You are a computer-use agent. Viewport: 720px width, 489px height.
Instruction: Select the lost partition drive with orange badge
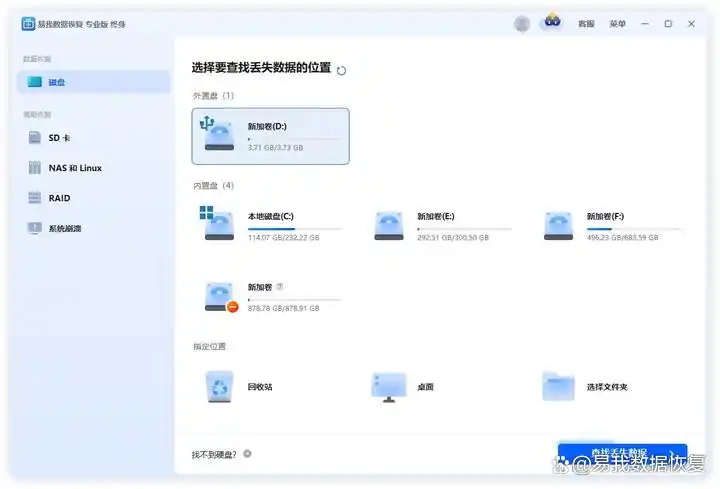(x=221, y=297)
